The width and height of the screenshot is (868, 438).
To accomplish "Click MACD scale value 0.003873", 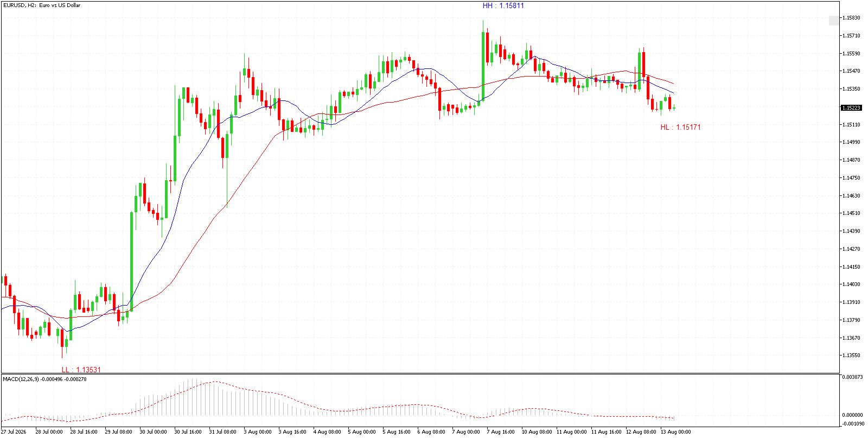I will coord(852,377).
